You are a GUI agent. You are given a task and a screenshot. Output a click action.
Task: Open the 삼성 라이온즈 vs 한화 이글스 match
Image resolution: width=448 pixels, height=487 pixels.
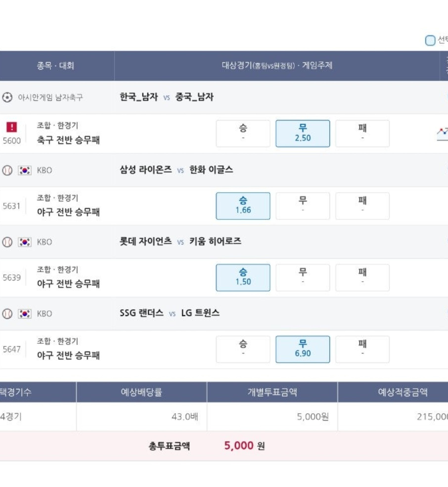point(176,170)
